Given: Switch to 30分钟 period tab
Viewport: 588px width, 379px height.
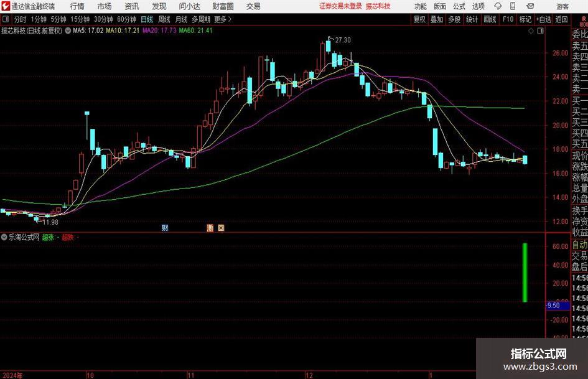Looking at the screenshot, I should pyautogui.click(x=103, y=19).
